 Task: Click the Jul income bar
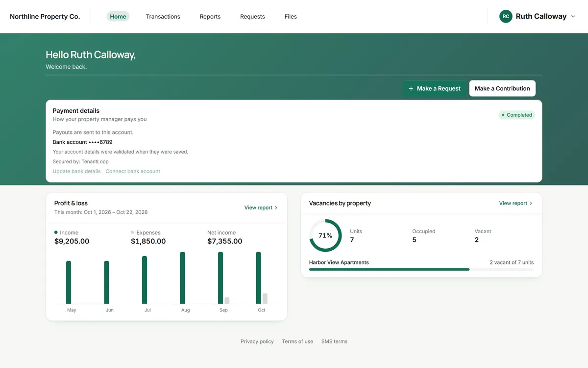[x=145, y=280]
